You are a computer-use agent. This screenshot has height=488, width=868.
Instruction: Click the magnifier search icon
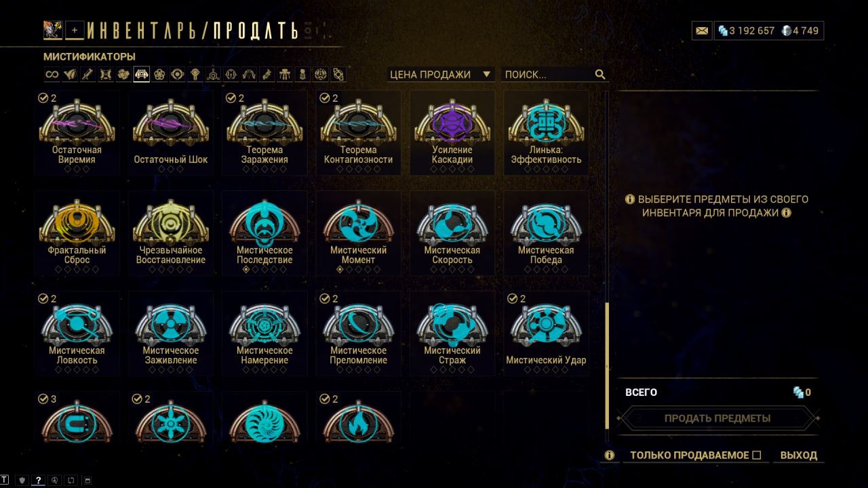click(600, 75)
